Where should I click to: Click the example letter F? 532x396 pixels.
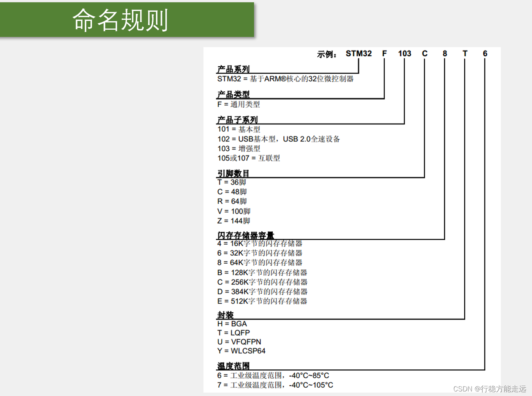pos(384,54)
